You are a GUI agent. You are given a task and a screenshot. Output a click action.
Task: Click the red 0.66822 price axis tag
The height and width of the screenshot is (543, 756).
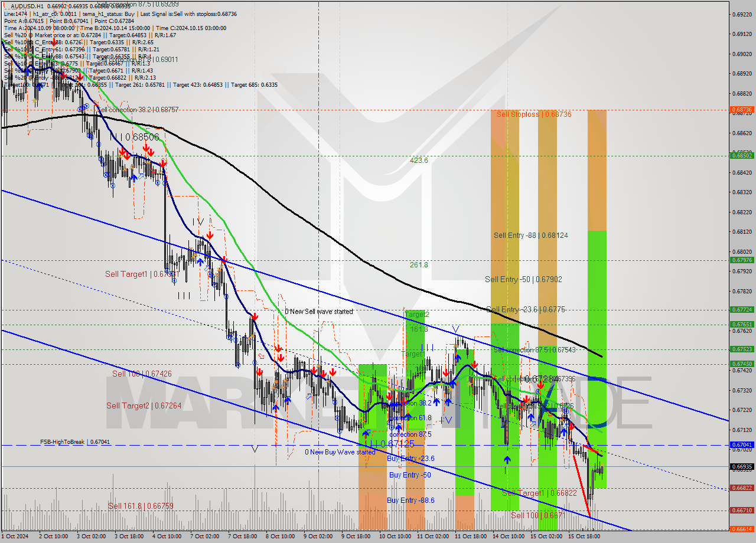(x=742, y=488)
